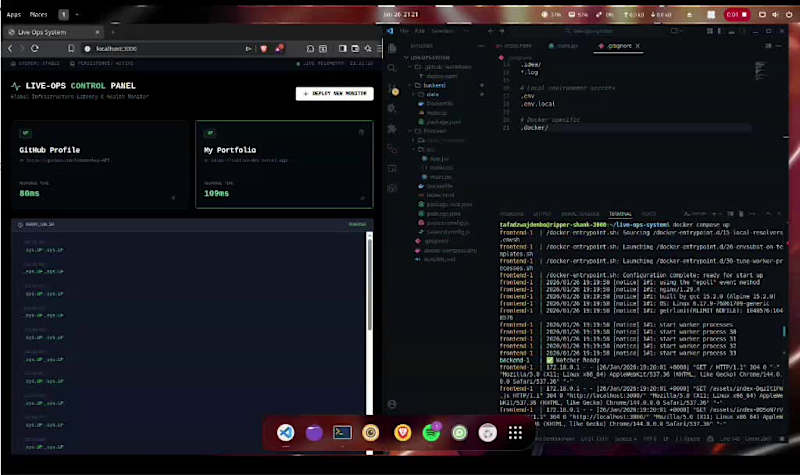Open the Apps menu in top bar
This screenshot has height=475, width=800.
tap(14, 15)
